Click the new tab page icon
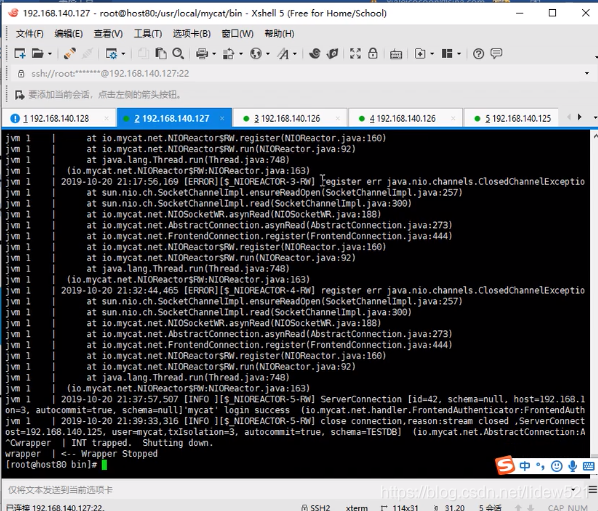 pyautogui.click(x=420, y=54)
